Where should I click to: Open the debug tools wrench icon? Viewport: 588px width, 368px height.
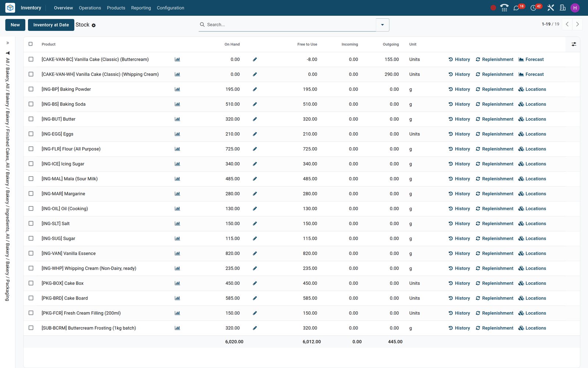pos(551,8)
